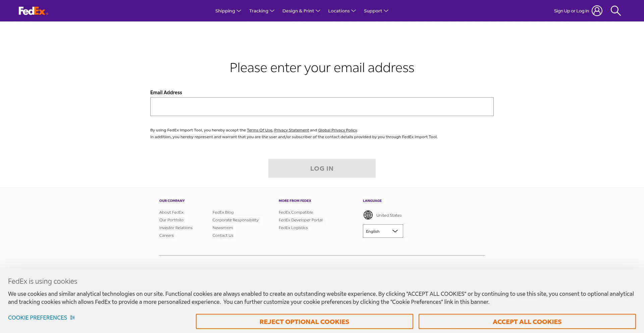Image resolution: width=644 pixels, height=333 pixels.
Task: Open the Locations menu
Action: coord(341,11)
